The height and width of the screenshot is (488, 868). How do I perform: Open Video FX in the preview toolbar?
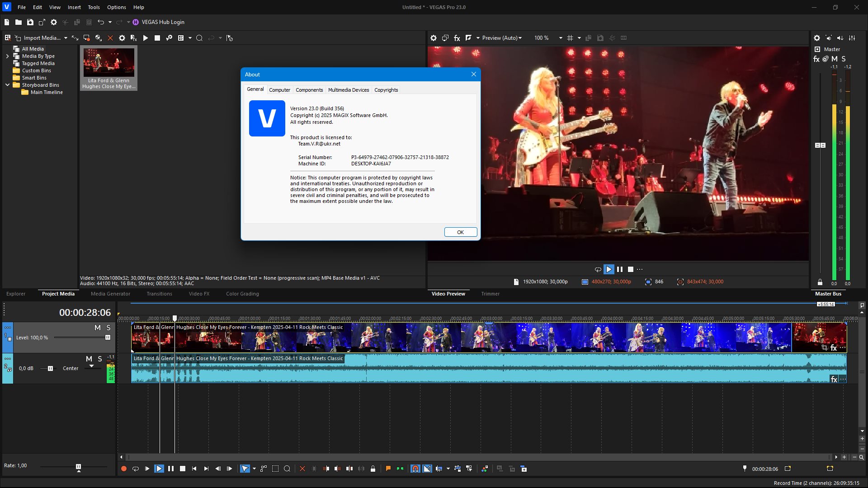(x=457, y=38)
